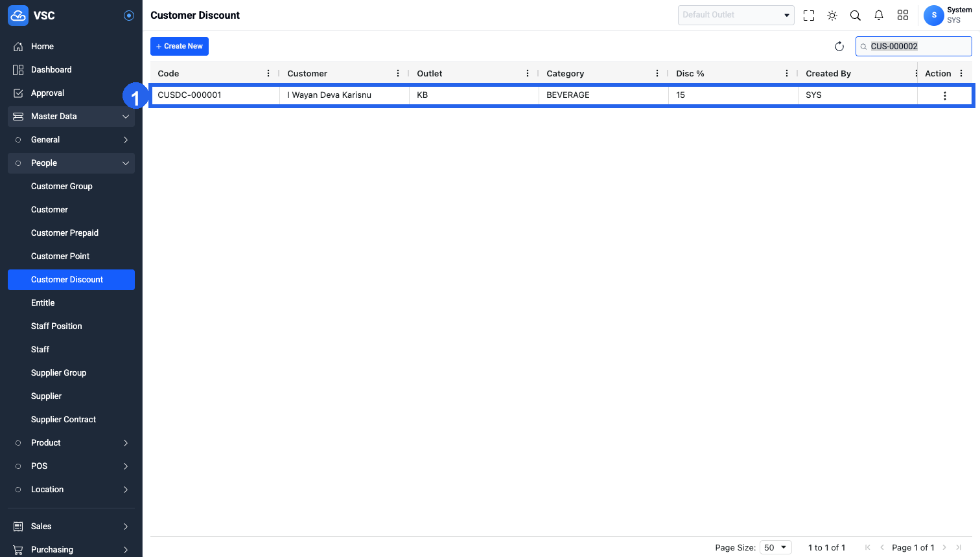Open the System user avatar menu
The width and height of the screenshot is (980, 557).
click(934, 16)
